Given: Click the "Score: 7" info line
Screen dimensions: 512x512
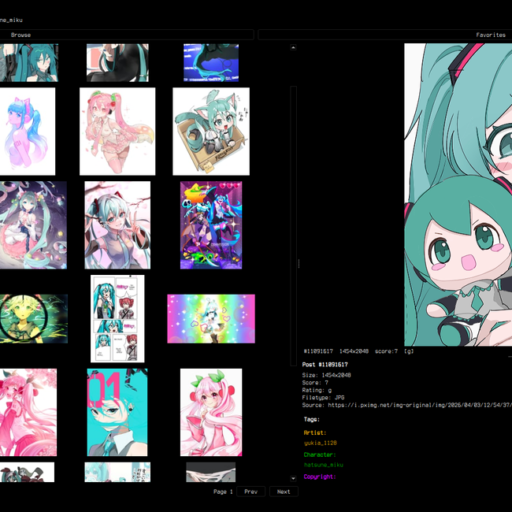Looking at the screenshot, I should point(315,383).
